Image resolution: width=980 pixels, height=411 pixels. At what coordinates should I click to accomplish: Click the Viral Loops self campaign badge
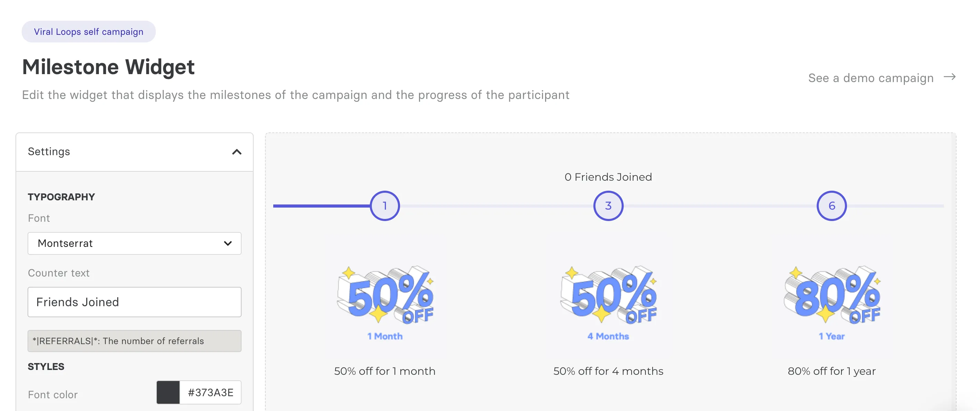pyautogui.click(x=89, y=32)
